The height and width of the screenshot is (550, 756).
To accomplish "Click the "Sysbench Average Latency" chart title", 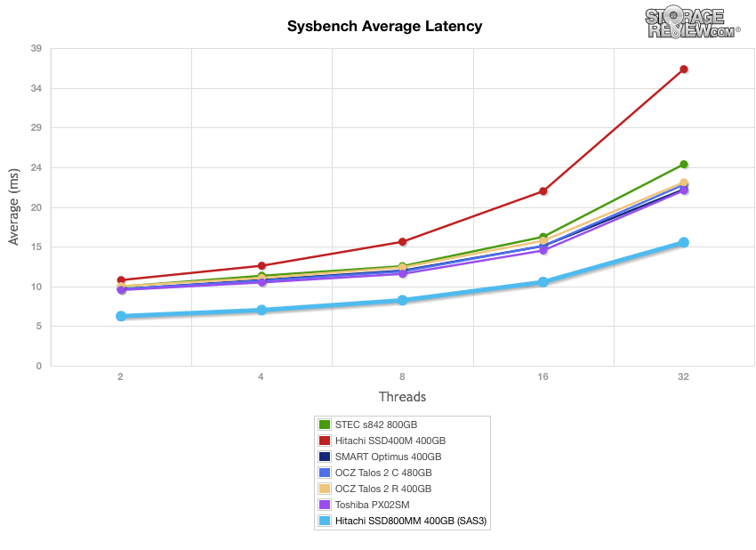I will tap(385, 26).
